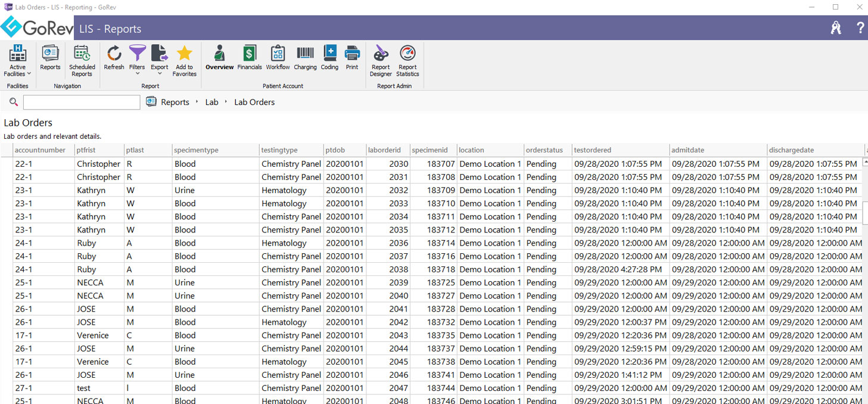Image resolution: width=868 pixels, height=404 pixels.
Task: Select specimen ID 183708 cell
Action: coord(434,177)
